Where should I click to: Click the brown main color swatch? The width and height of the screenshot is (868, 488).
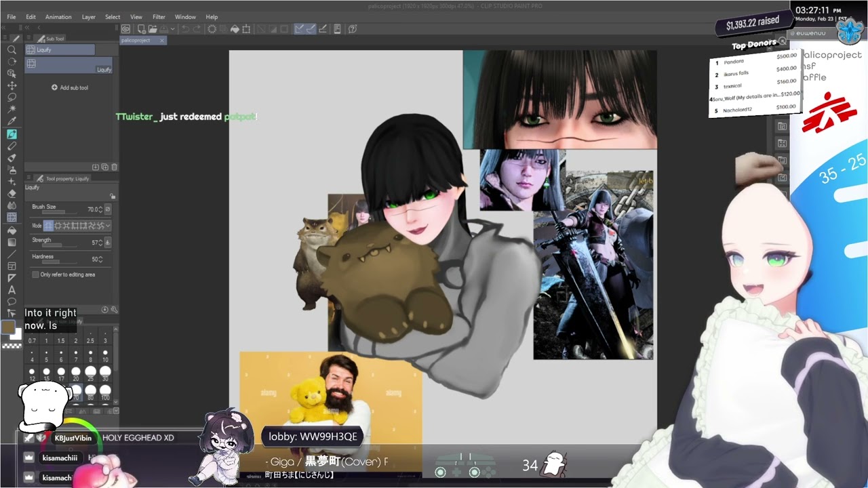(x=8, y=327)
